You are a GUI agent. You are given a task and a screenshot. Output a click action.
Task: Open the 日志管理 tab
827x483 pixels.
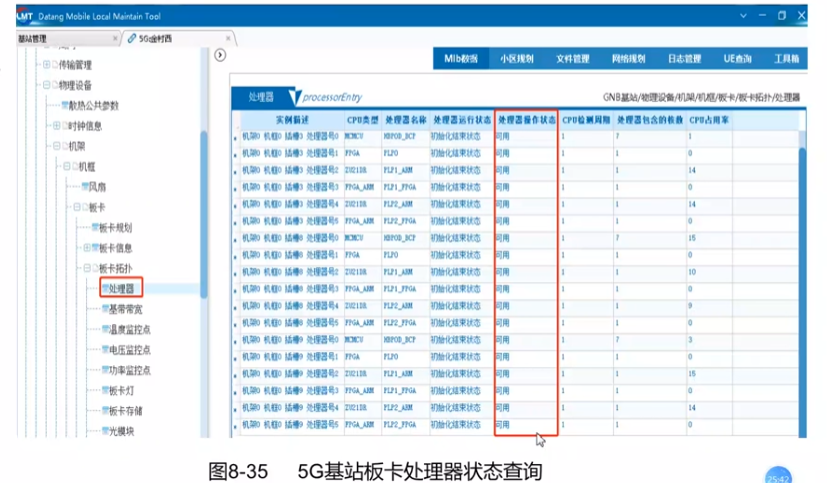684,59
